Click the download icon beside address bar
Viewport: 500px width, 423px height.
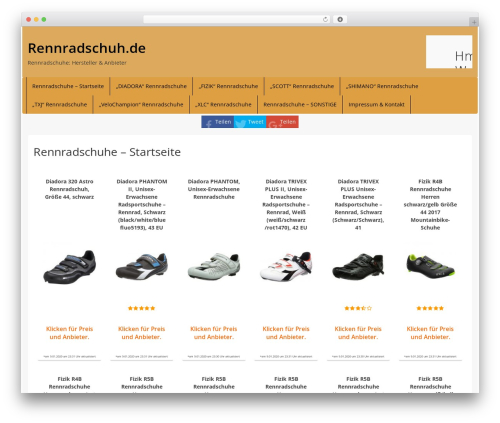(340, 19)
